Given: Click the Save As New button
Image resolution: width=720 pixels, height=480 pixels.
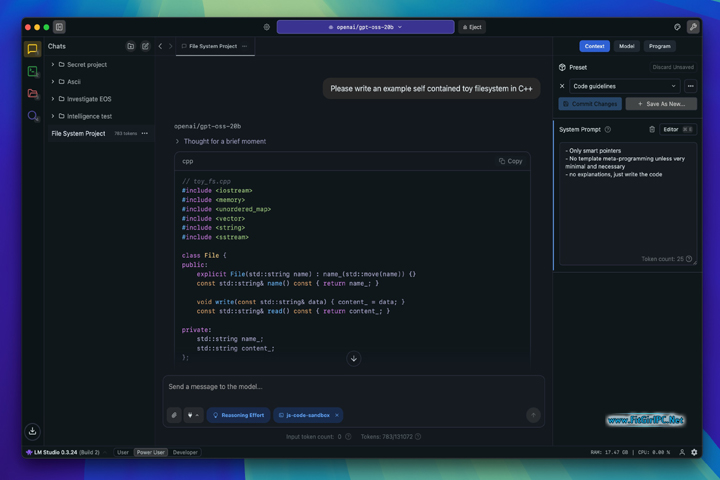Looking at the screenshot, I should (x=661, y=104).
